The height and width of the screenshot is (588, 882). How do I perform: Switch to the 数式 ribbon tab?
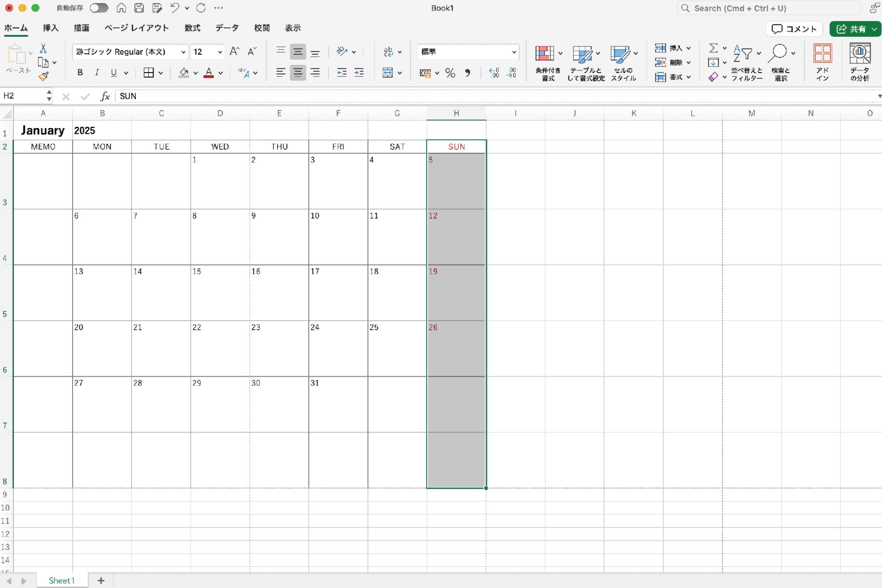(192, 28)
